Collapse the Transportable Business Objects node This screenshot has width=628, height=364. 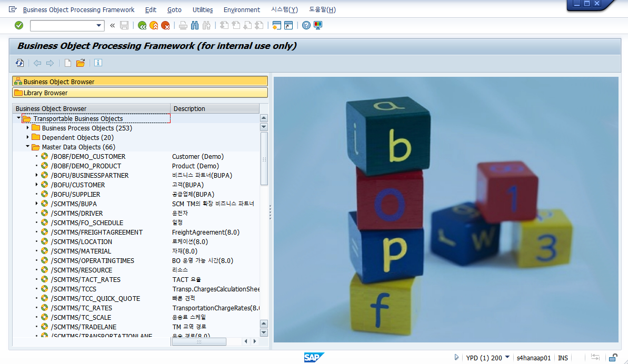pyautogui.click(x=18, y=118)
